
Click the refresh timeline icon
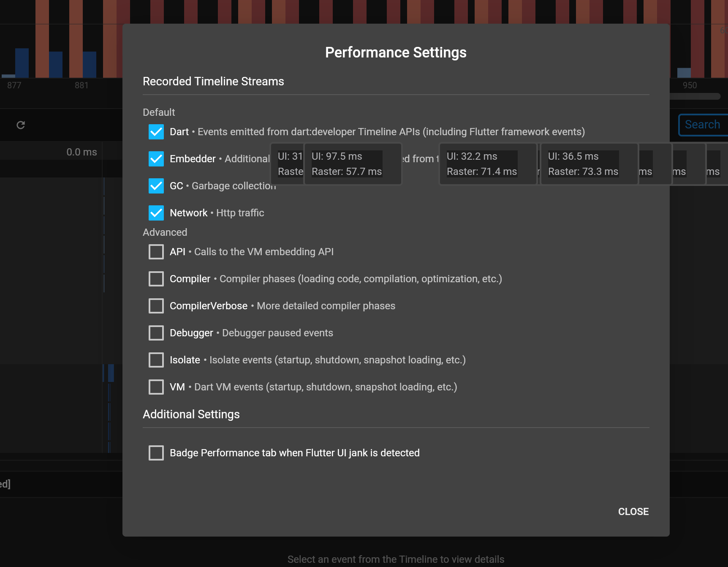click(x=20, y=125)
